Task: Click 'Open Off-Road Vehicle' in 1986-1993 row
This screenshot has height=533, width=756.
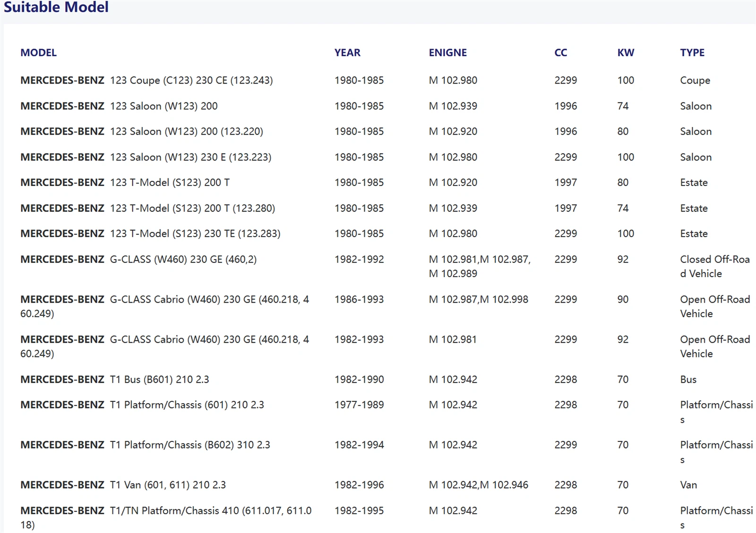Action: [715, 306]
